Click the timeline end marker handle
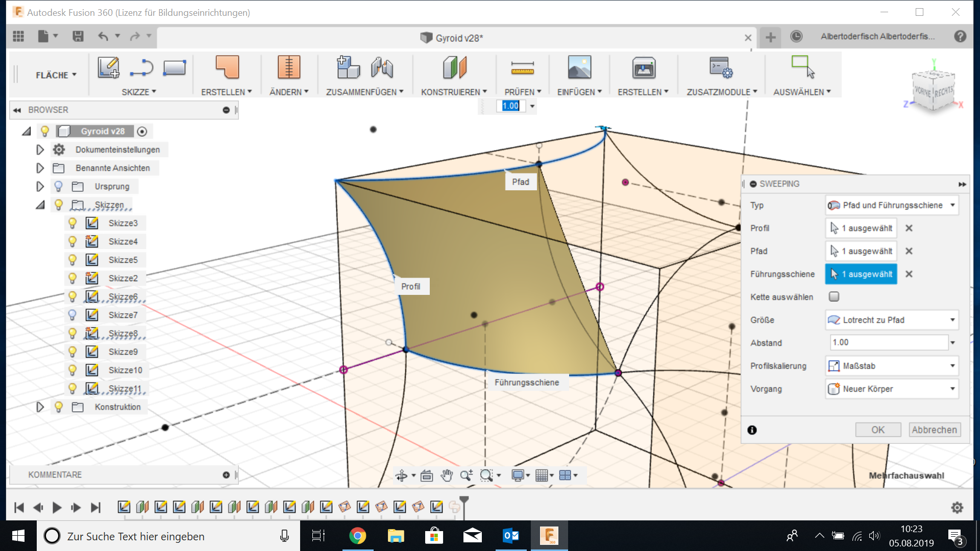This screenshot has width=980, height=551. click(x=464, y=500)
